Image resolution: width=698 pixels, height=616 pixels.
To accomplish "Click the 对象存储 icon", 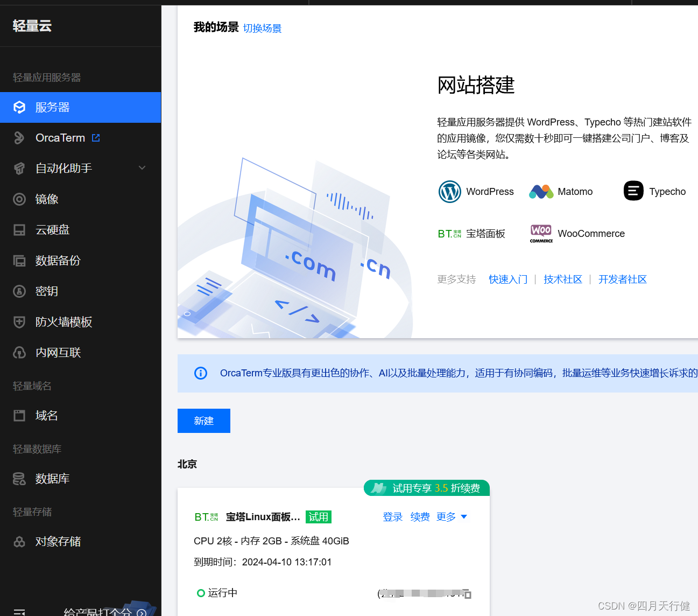I will tap(19, 542).
